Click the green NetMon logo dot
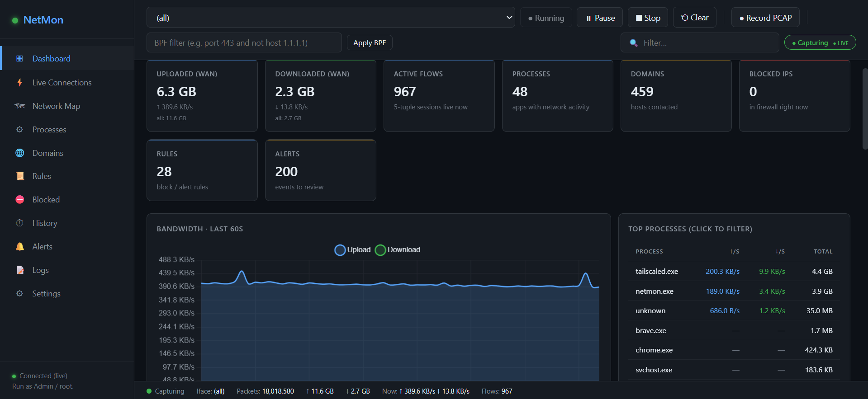The width and height of the screenshot is (868, 399). pos(15,20)
